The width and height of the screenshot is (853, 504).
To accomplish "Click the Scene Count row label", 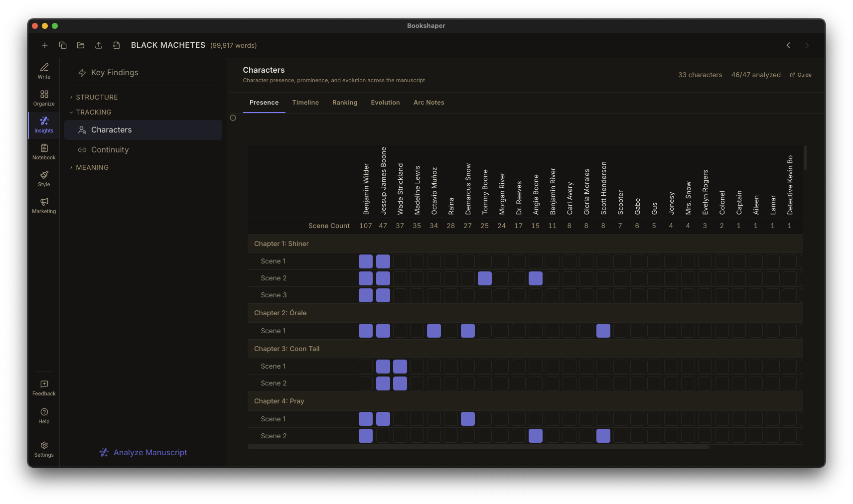I will point(329,226).
